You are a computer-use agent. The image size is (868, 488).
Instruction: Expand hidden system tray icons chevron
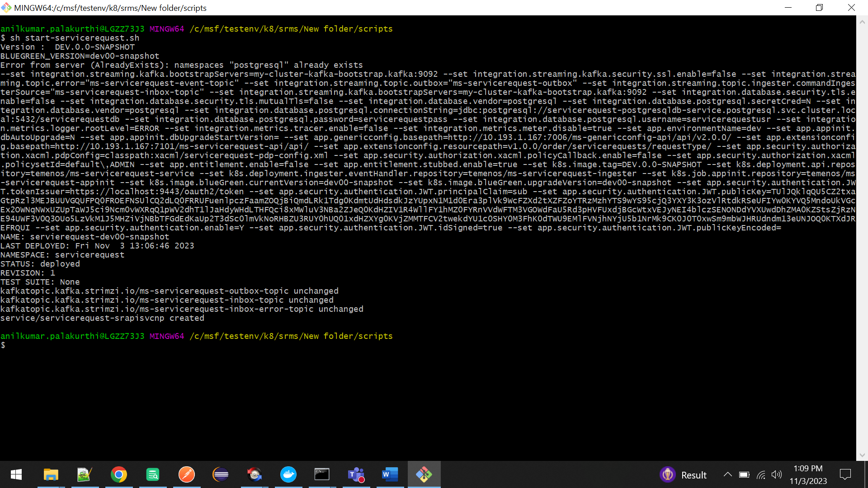727,474
